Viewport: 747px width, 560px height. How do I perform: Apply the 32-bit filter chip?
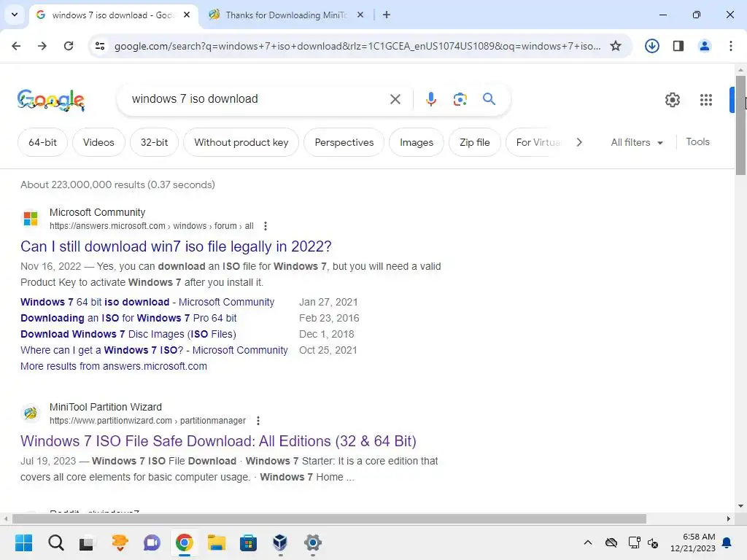click(155, 142)
